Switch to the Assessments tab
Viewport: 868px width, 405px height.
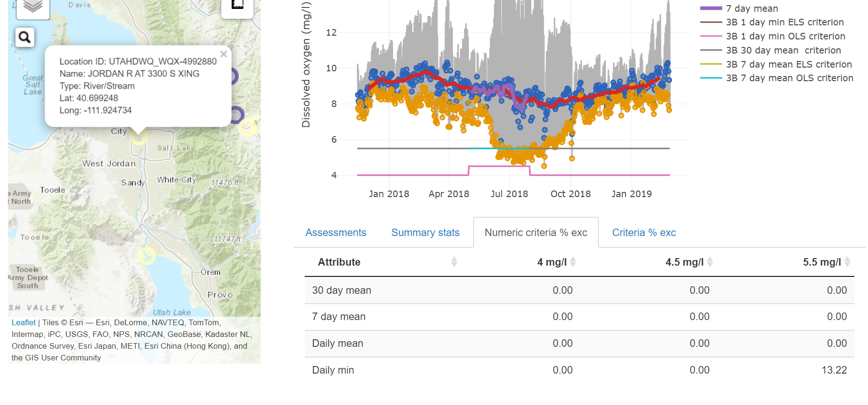tap(336, 233)
